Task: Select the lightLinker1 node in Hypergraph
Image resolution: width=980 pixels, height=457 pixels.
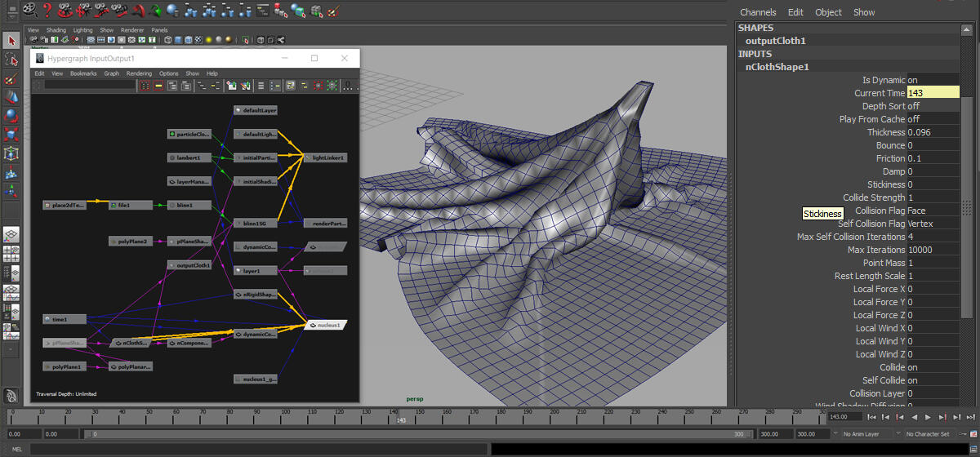Action: click(326, 157)
